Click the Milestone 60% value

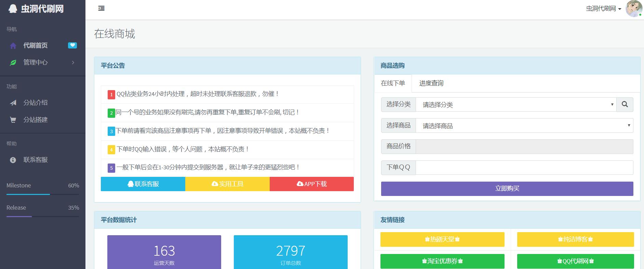coord(73,185)
